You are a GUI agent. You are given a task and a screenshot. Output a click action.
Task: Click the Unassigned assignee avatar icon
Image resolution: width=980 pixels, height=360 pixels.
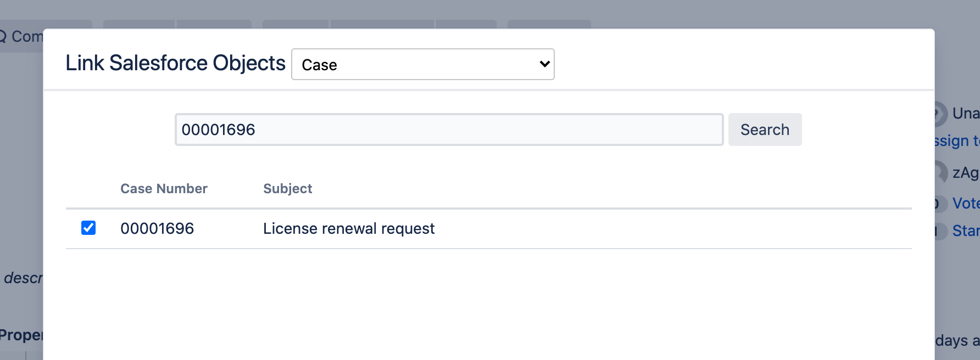click(940, 114)
